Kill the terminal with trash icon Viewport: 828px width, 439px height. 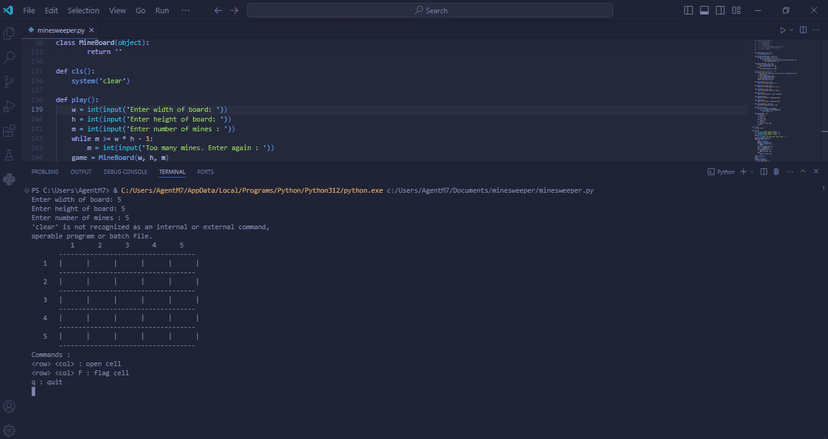(x=776, y=172)
